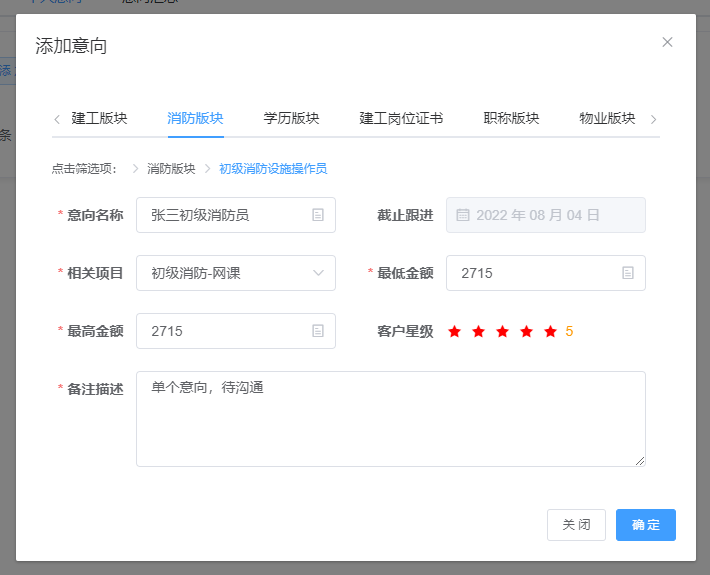Click the fifth star in 客户星级
The image size is (710, 575).
click(550, 332)
